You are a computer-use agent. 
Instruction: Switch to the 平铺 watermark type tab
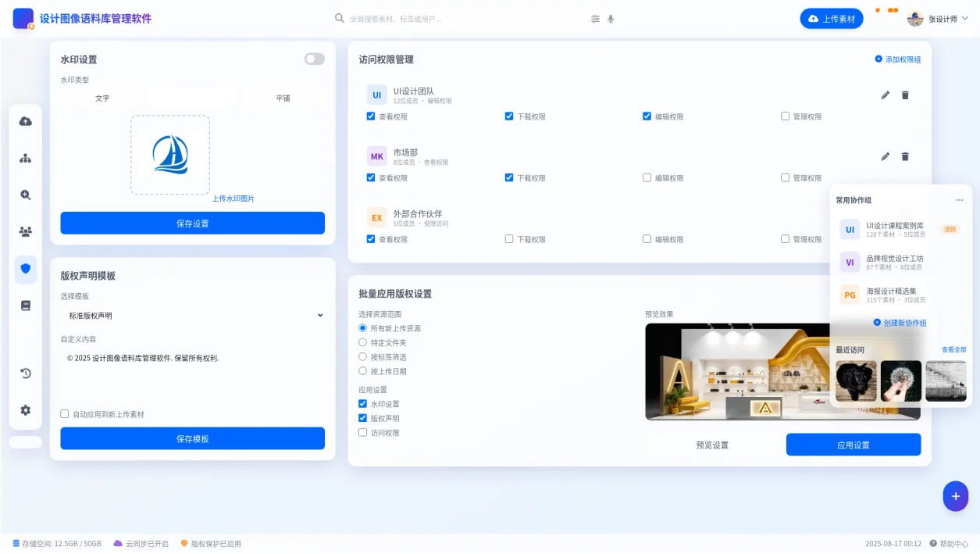(x=283, y=98)
